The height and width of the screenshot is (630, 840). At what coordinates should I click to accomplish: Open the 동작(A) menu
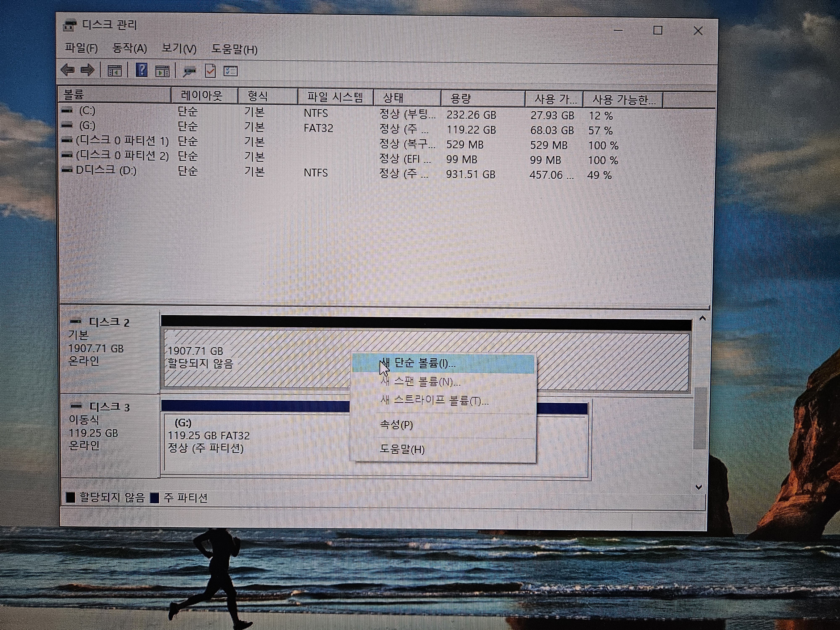pos(130,49)
